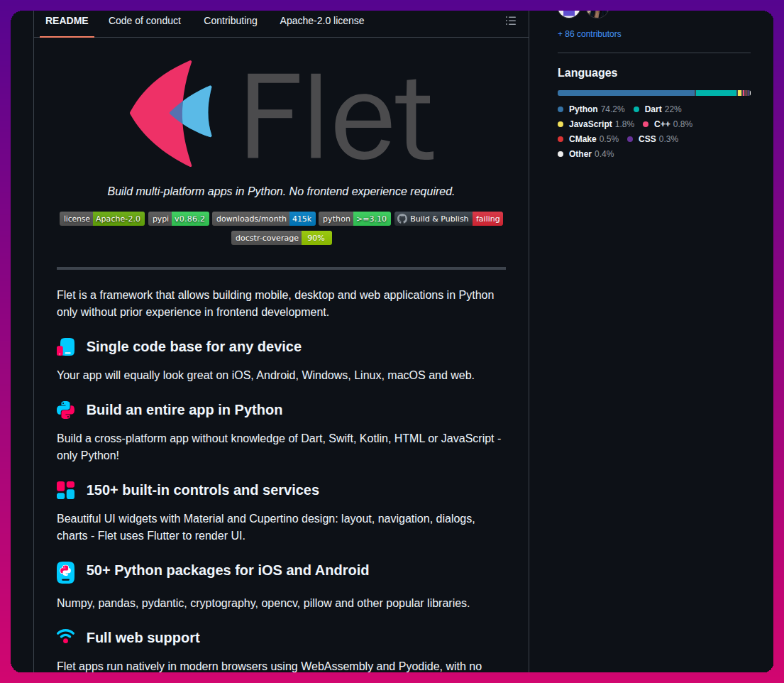Click the python >=3.10 badge
This screenshot has height=683, width=784.
355,219
